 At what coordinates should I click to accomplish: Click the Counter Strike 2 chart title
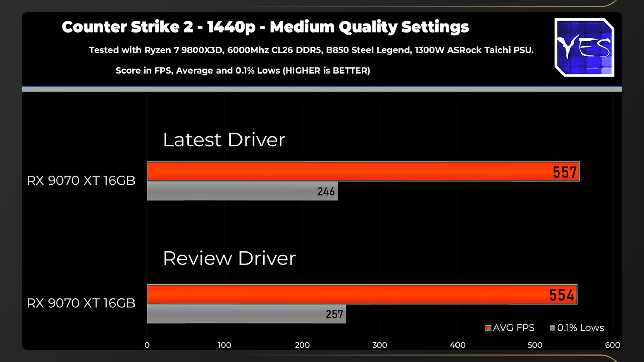265,27
